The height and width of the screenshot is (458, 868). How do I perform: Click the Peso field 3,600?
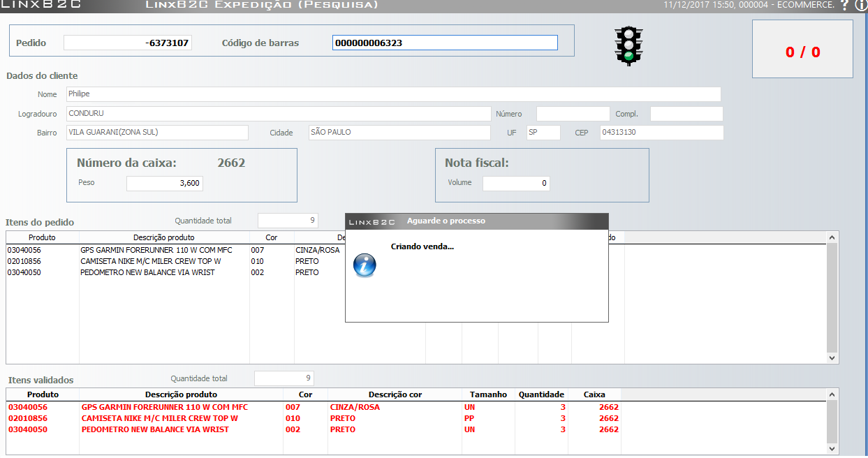(x=165, y=184)
